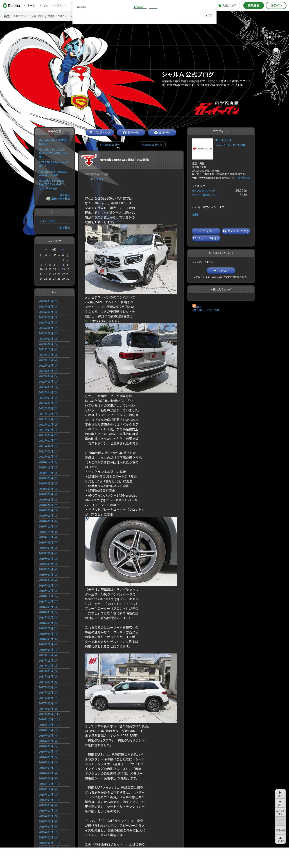Click the アメンバーになる button
Image resolution: width=289 pixels, height=868 pixels.
[x=235, y=231]
